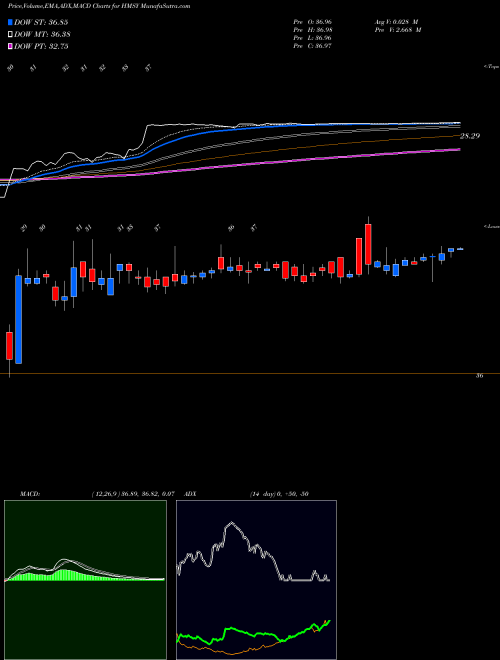Open the green MACD histogram chart
This screenshot has width=500, height=660.
(x=85, y=580)
